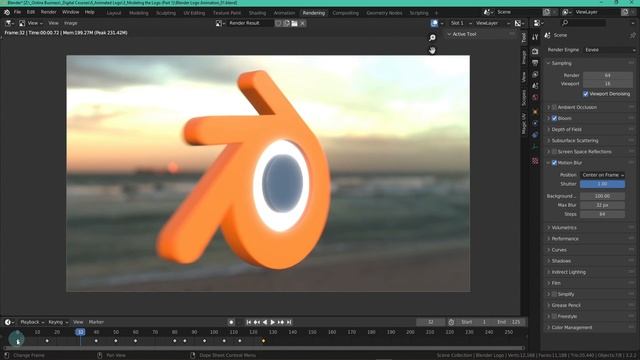Click the Background Separation value field
The image size is (640, 360).
(602, 196)
